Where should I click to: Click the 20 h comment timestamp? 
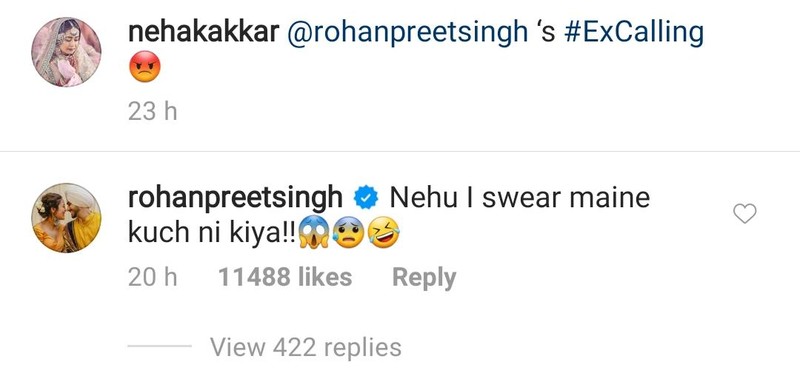(x=153, y=277)
